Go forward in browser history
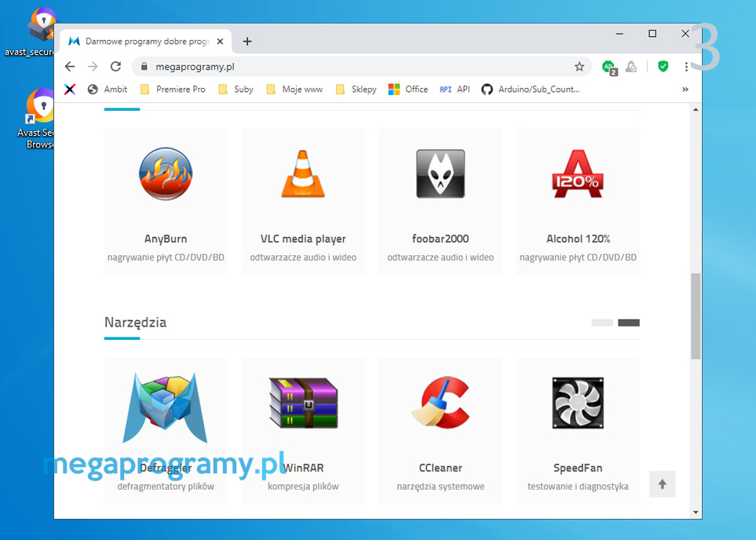Image resolution: width=756 pixels, height=540 pixels. tap(93, 67)
